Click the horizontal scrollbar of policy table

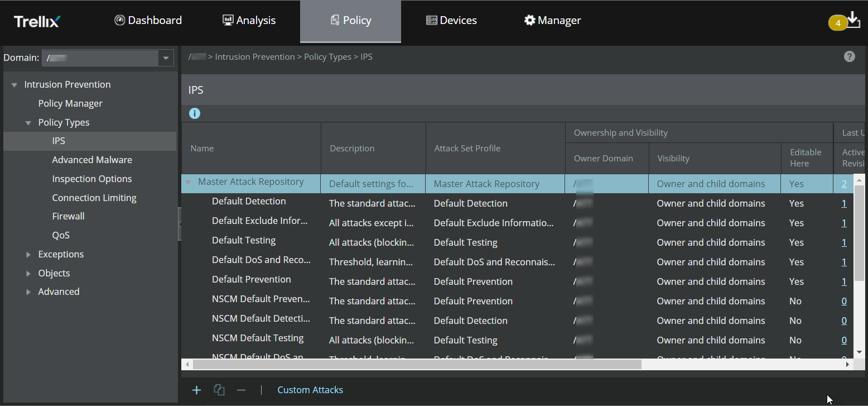click(x=417, y=364)
